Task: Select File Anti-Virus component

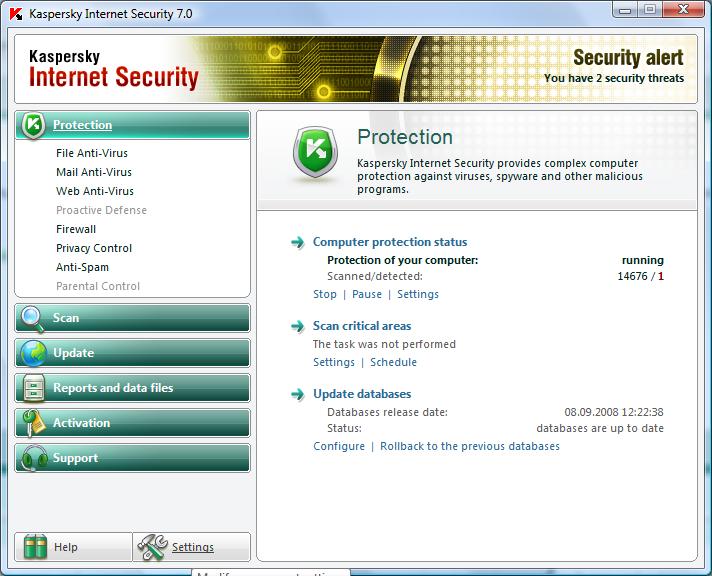Action: [92, 153]
